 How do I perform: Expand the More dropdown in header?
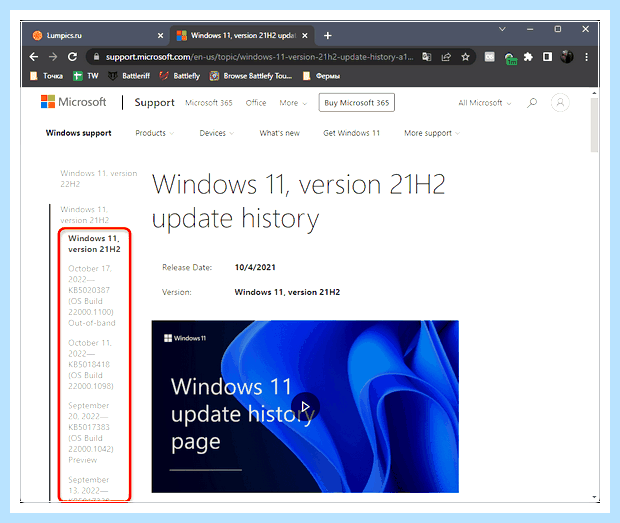click(x=293, y=103)
